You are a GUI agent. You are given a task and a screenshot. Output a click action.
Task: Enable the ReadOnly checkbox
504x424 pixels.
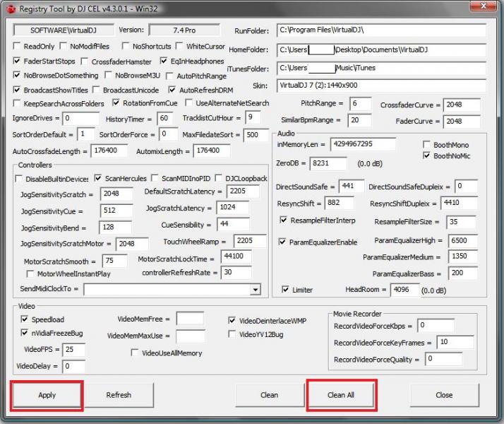point(17,46)
